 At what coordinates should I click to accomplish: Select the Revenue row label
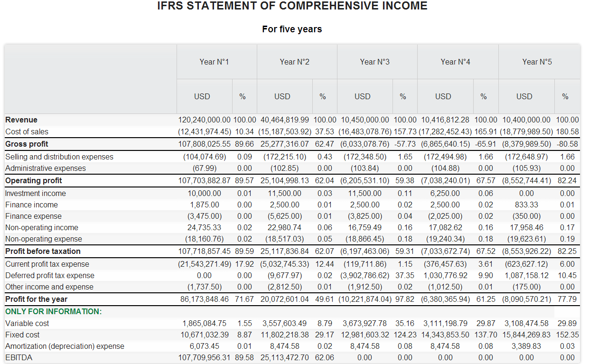click(21, 120)
